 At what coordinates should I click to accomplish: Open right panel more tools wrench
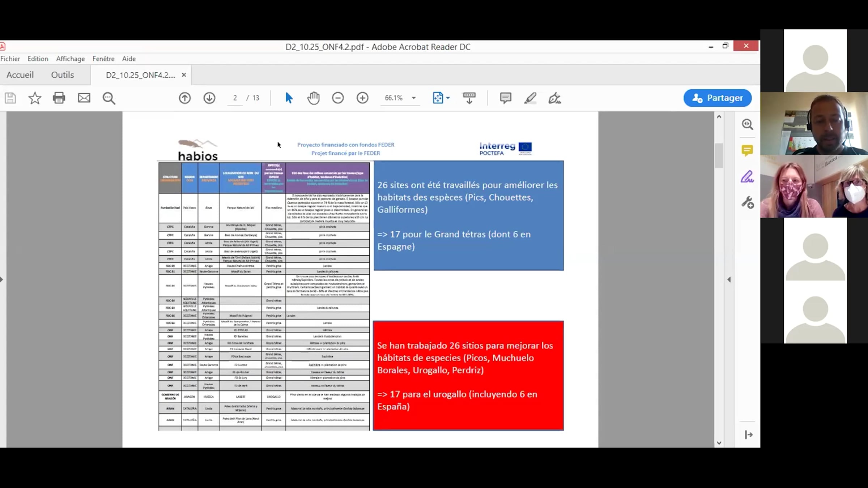(747, 202)
